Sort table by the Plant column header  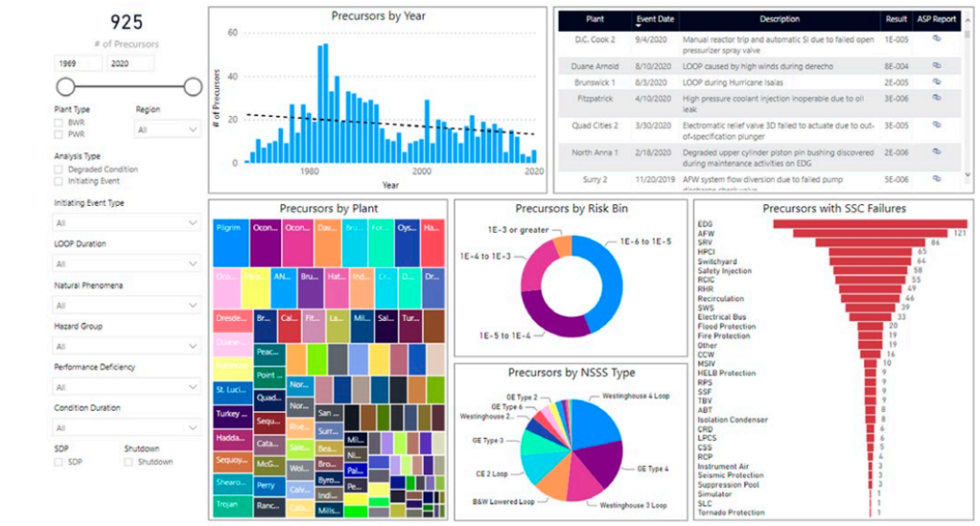tap(594, 19)
